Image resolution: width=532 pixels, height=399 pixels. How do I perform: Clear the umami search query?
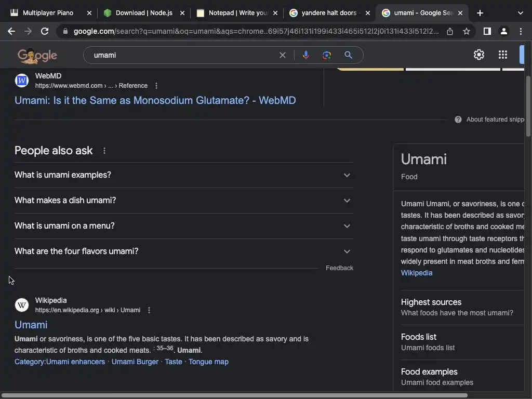[x=282, y=55]
